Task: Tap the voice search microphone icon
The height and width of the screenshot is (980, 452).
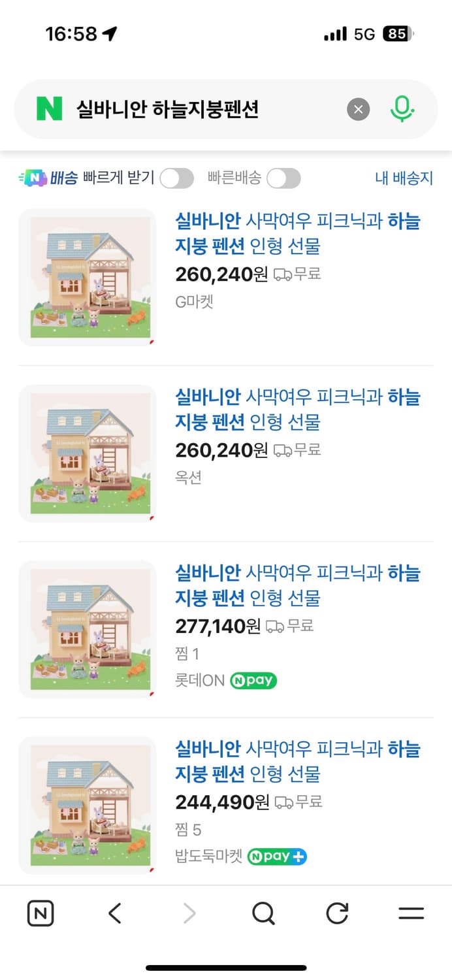Action: 403,109
